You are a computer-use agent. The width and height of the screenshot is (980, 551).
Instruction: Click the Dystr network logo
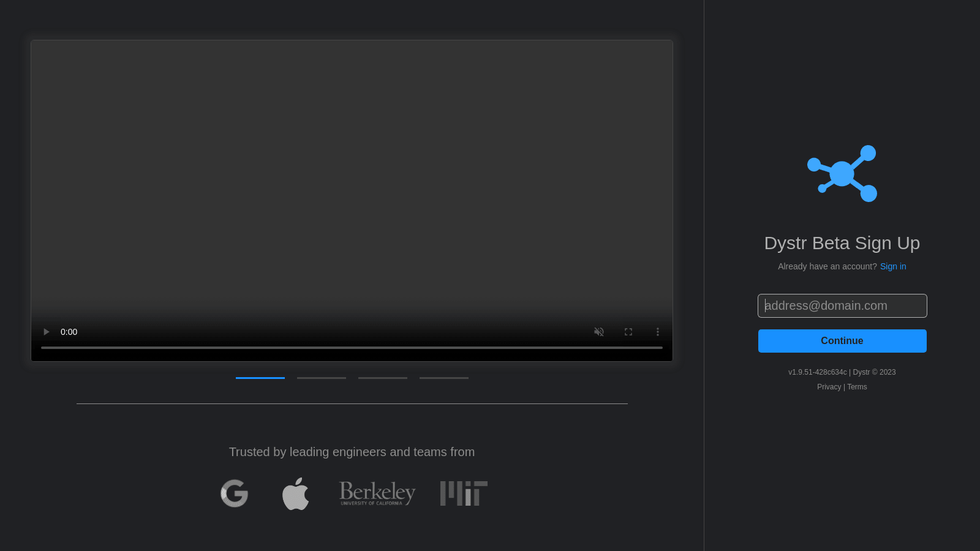coord(842,173)
